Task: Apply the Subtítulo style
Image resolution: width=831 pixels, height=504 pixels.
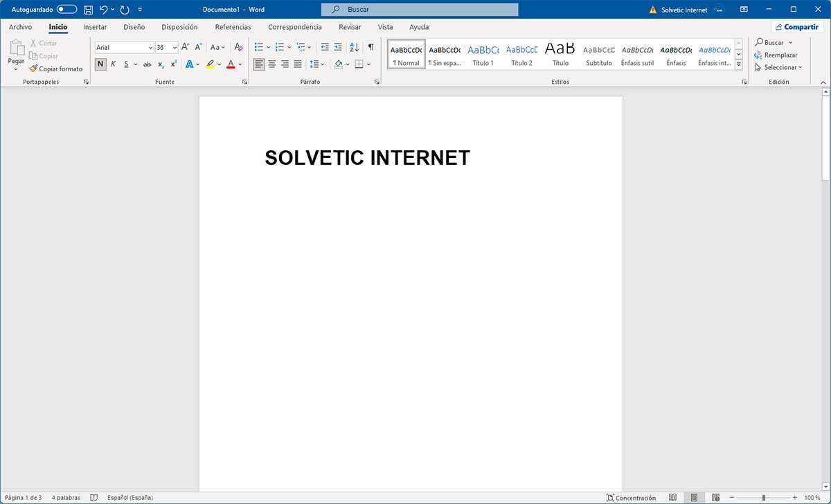Action: (599, 54)
